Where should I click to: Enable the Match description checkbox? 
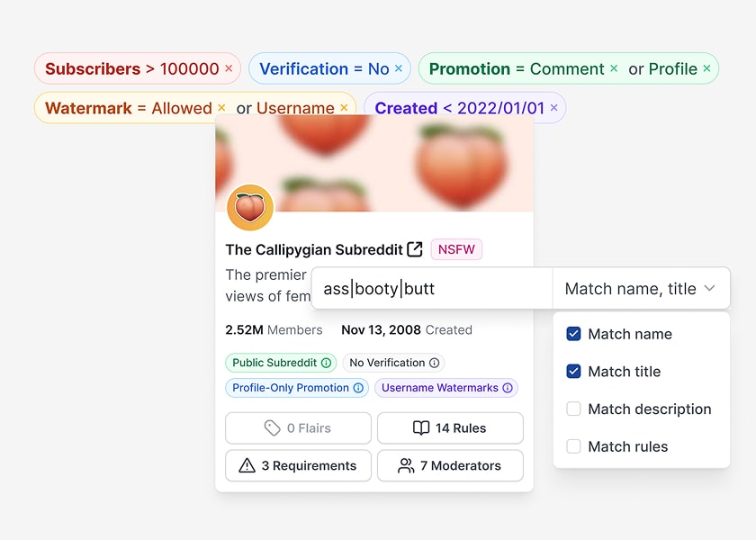(x=573, y=409)
